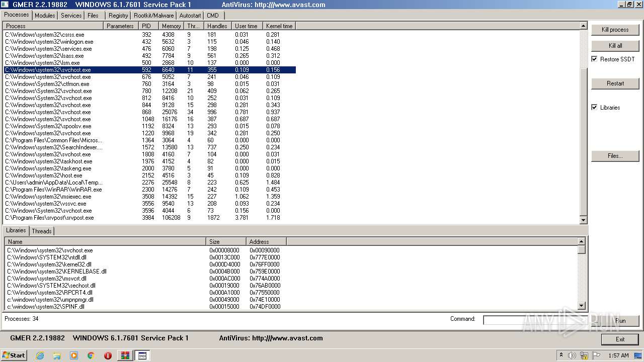Select the WinRAR.exe process row
This screenshot has width=644, height=362.
150,190
